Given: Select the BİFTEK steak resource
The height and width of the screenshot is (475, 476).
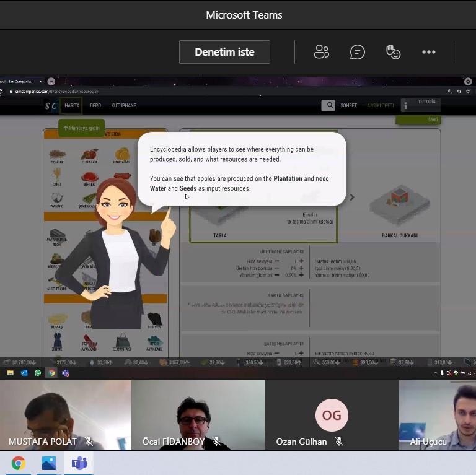Looking at the screenshot, I should (x=89, y=178).
